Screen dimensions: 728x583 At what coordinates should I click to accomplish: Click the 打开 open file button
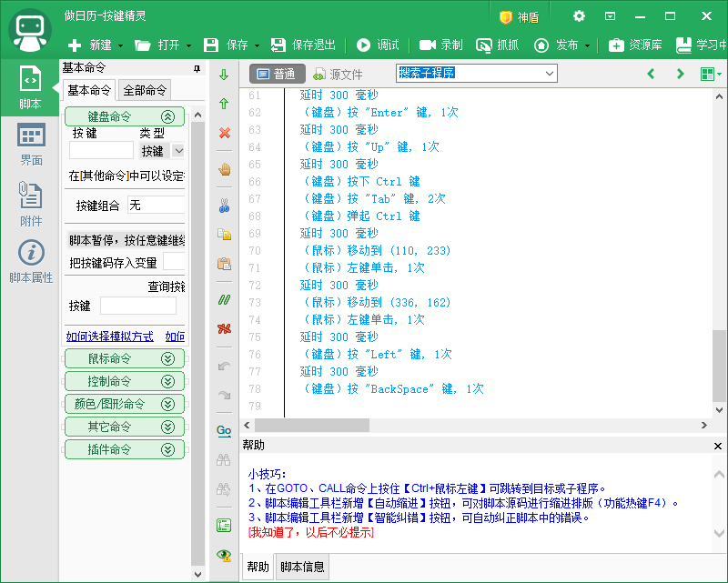(157, 45)
